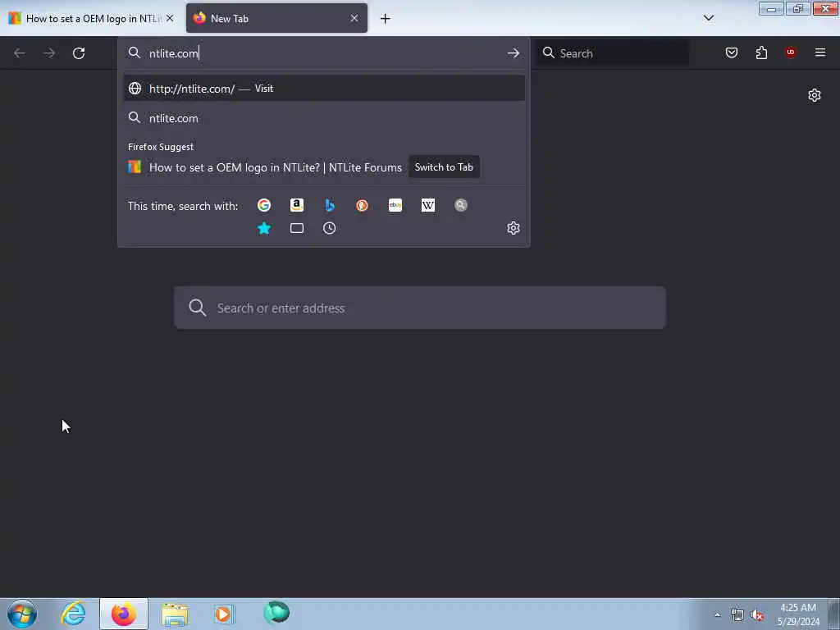This screenshot has width=840, height=630.
Task: Open Windows Media Player from taskbar
Action: coord(225,614)
